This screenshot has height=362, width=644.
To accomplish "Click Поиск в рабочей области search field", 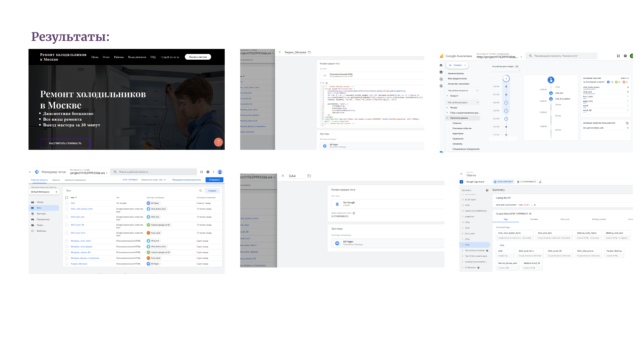I will point(154,172).
